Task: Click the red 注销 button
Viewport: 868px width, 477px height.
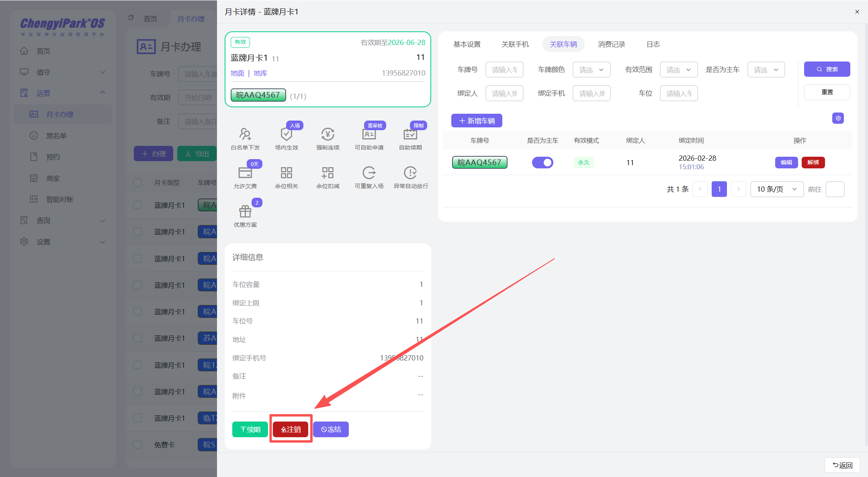Action: click(291, 429)
